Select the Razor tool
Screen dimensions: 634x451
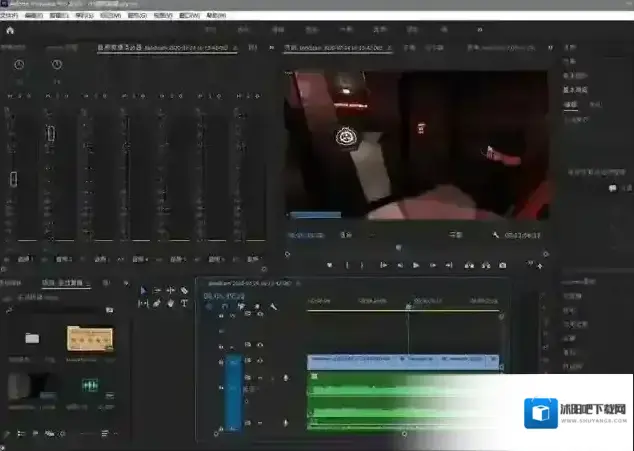[185, 290]
